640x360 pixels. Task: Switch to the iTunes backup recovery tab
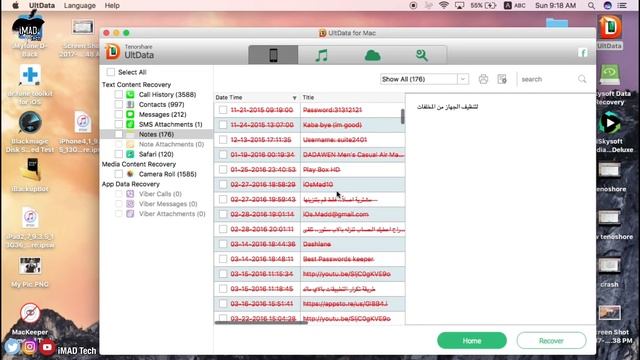pyautogui.click(x=322, y=55)
